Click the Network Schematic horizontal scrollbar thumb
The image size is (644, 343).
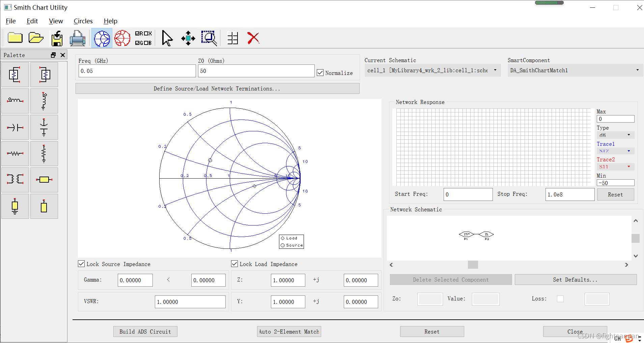[473, 265]
